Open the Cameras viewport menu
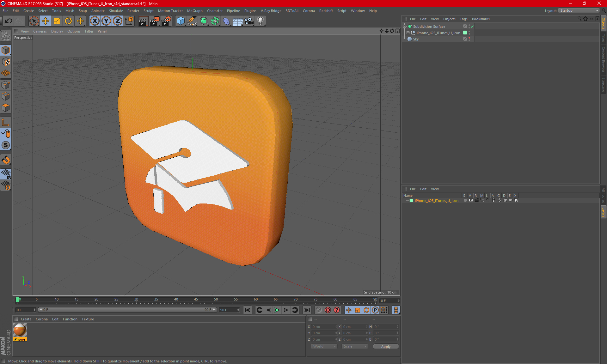The width and height of the screenshot is (607, 364). [40, 31]
